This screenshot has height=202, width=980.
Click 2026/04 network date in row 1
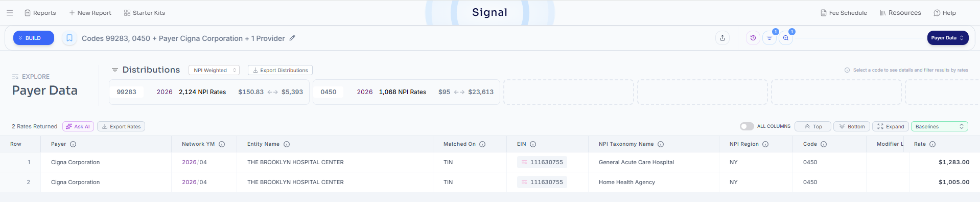(x=194, y=162)
